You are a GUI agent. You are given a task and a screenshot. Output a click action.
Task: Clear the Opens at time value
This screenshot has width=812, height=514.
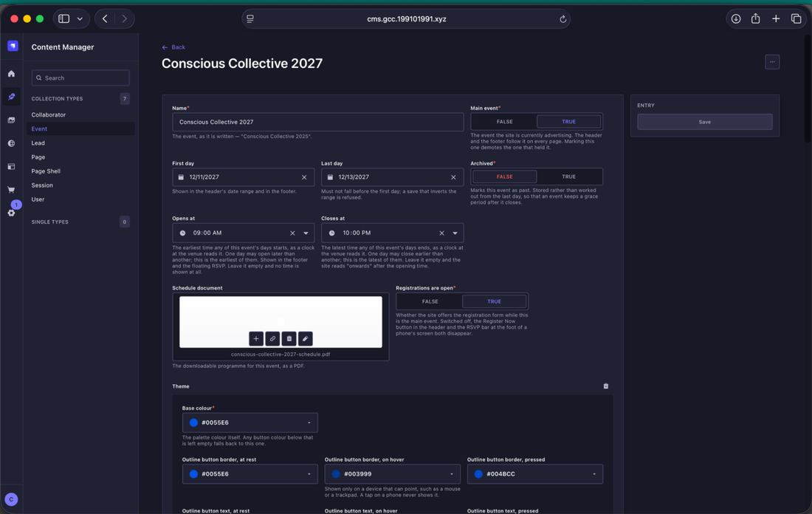292,233
